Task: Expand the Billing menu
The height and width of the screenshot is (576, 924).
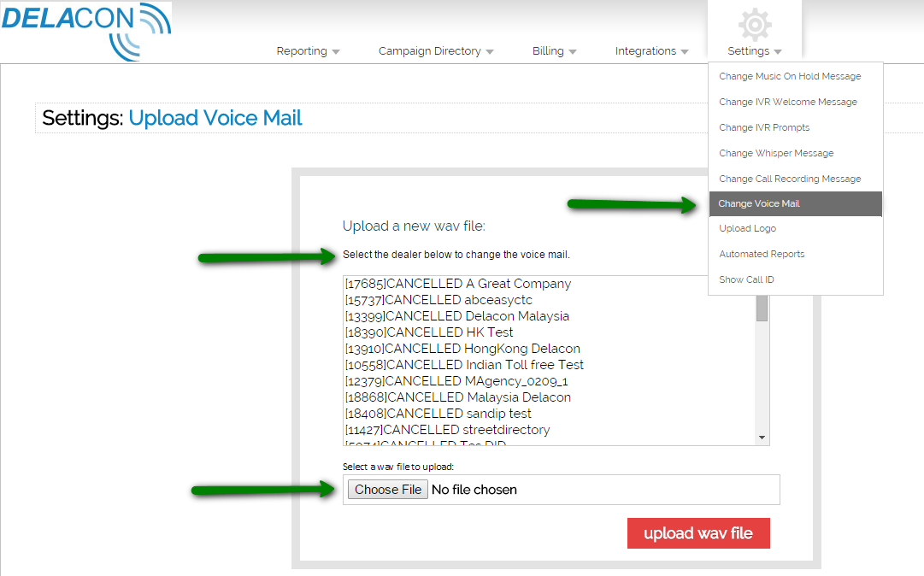Action: [x=554, y=51]
